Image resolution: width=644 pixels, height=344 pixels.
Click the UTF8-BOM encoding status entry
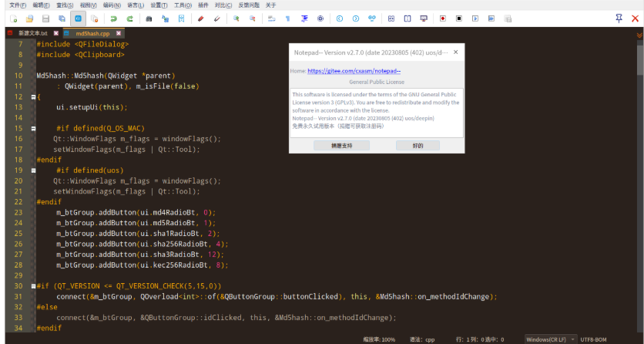(593, 339)
